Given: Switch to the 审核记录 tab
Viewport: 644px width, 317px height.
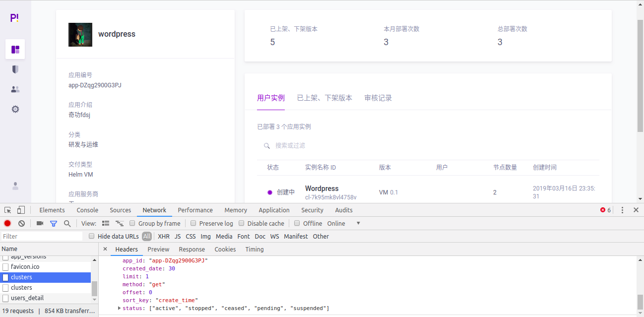Looking at the screenshot, I should [378, 98].
